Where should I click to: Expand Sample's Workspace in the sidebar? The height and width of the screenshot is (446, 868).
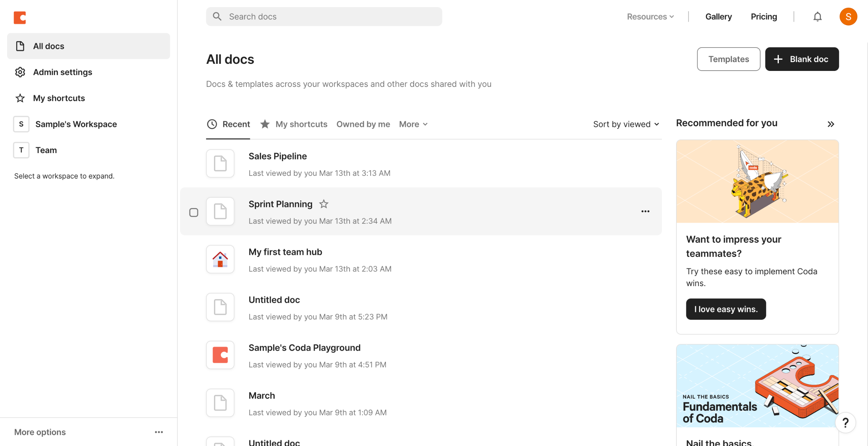tap(76, 124)
